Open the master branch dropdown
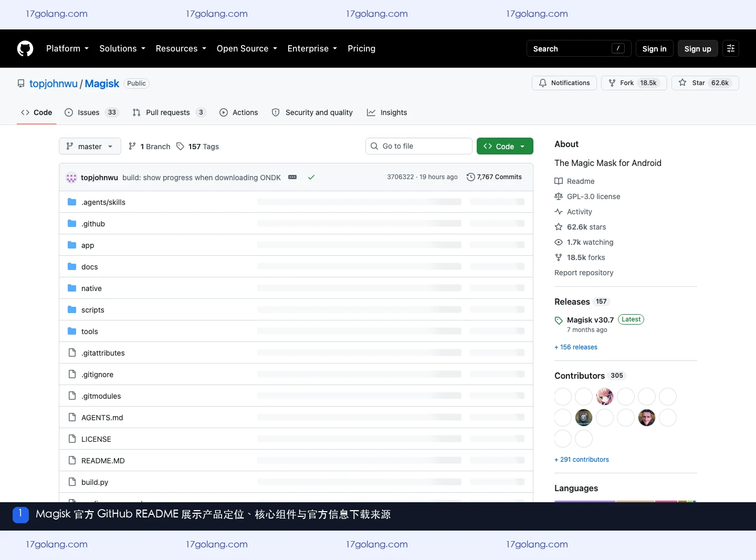Screen dimensions: 756x560 tap(90, 146)
